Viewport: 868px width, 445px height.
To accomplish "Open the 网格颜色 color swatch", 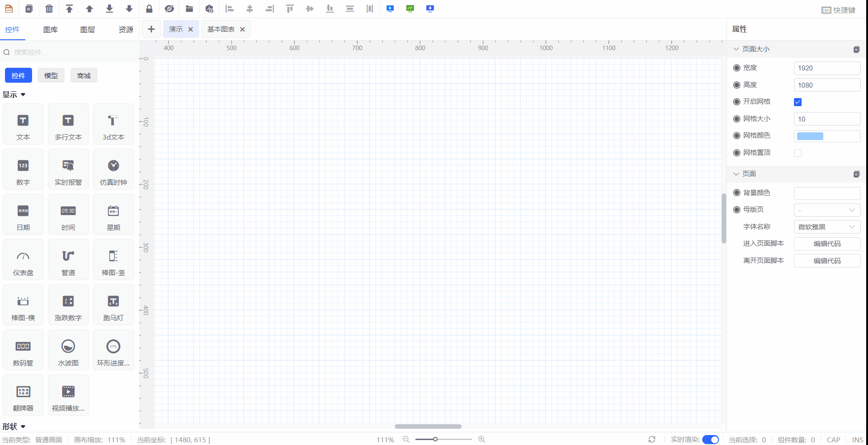I will pos(810,136).
